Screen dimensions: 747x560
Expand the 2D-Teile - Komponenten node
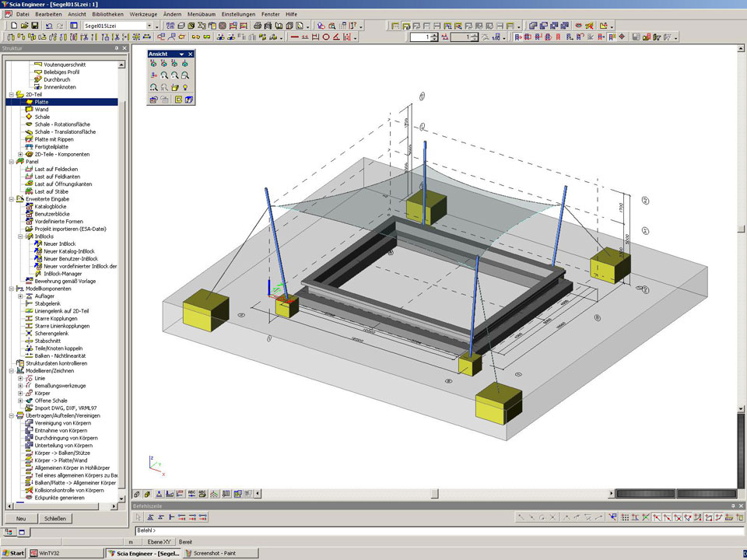(x=20, y=154)
